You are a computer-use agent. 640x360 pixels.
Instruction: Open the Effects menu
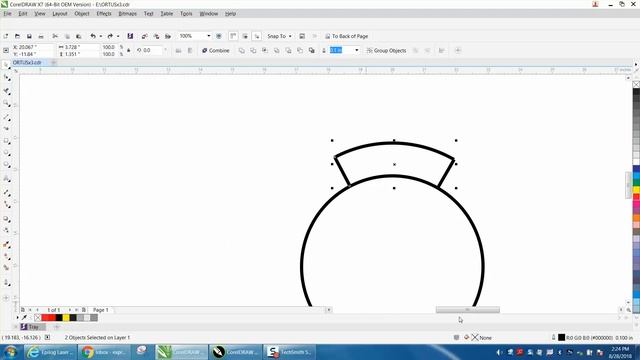click(104, 13)
